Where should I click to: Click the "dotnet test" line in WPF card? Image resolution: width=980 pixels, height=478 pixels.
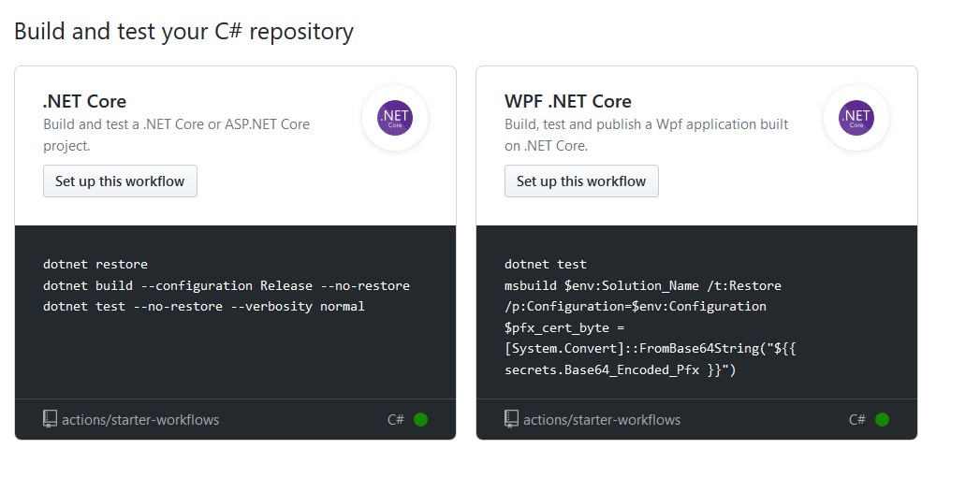pyautogui.click(x=546, y=265)
